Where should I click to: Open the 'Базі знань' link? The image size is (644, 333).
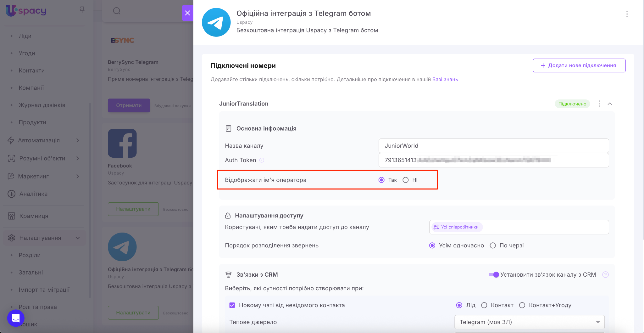pos(445,80)
